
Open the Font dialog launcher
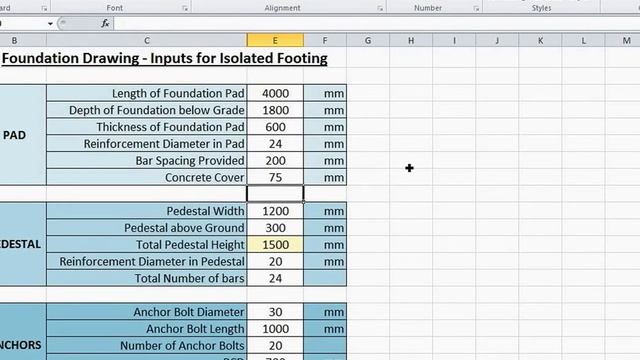(185, 8)
